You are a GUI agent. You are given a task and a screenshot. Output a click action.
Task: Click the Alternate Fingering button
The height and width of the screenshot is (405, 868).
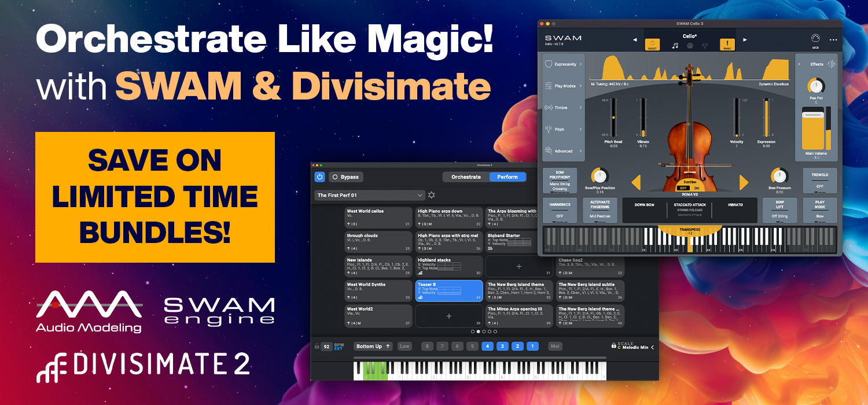600,210
